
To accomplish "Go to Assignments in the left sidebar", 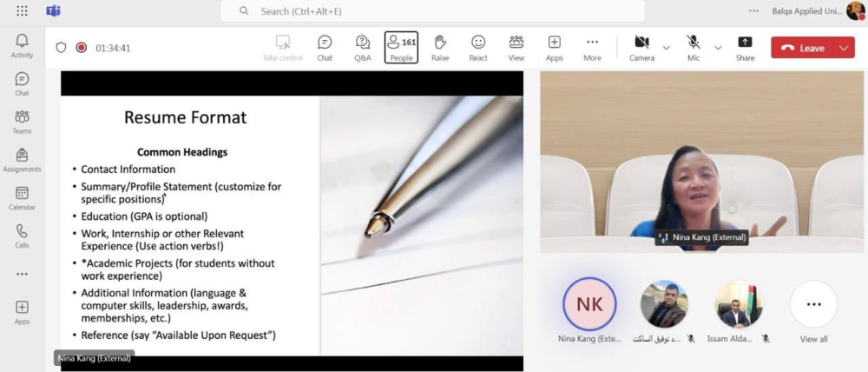I will point(22,159).
